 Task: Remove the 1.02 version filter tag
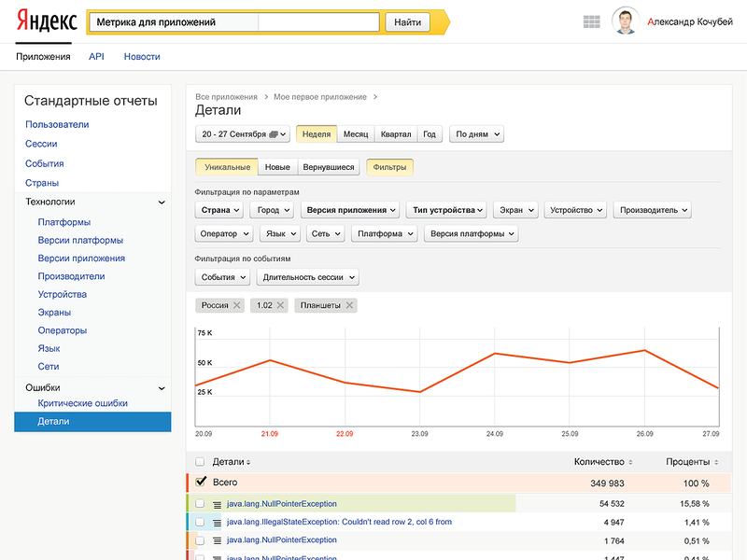tap(279, 305)
